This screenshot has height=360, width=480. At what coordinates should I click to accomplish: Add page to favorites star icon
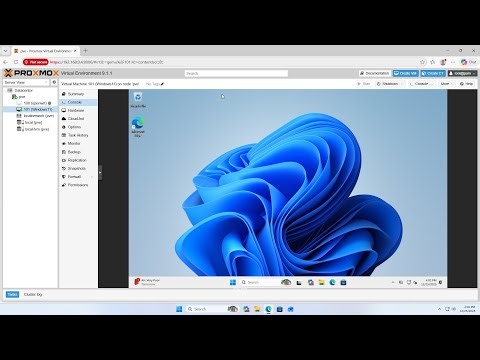point(423,62)
